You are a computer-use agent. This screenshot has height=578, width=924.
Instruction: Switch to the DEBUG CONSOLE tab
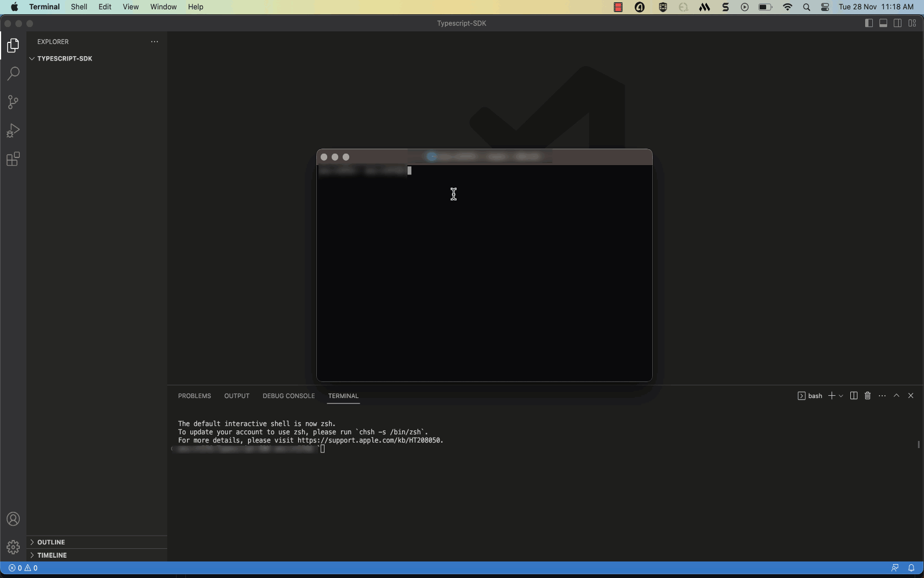pos(289,396)
